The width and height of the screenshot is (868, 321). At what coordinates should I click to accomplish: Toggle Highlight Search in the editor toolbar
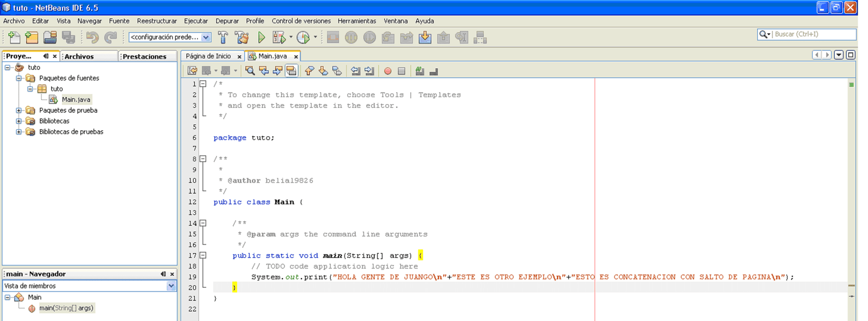coord(291,70)
